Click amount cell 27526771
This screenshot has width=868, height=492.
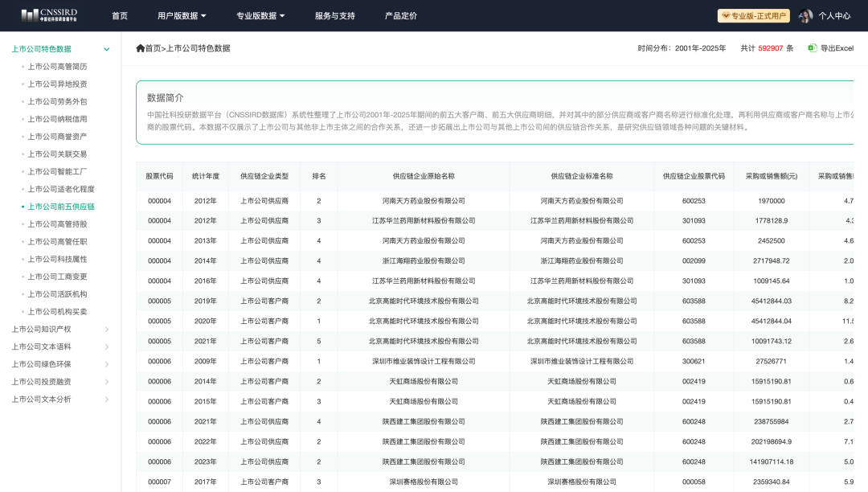coord(771,362)
